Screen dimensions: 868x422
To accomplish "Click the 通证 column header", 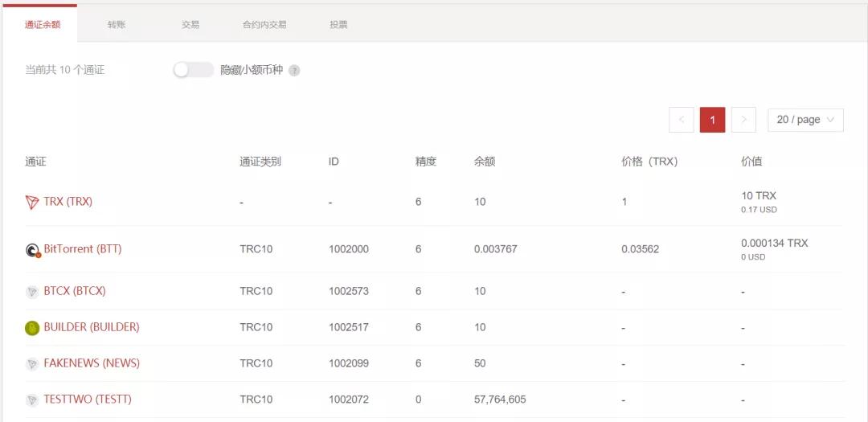I will coord(35,162).
